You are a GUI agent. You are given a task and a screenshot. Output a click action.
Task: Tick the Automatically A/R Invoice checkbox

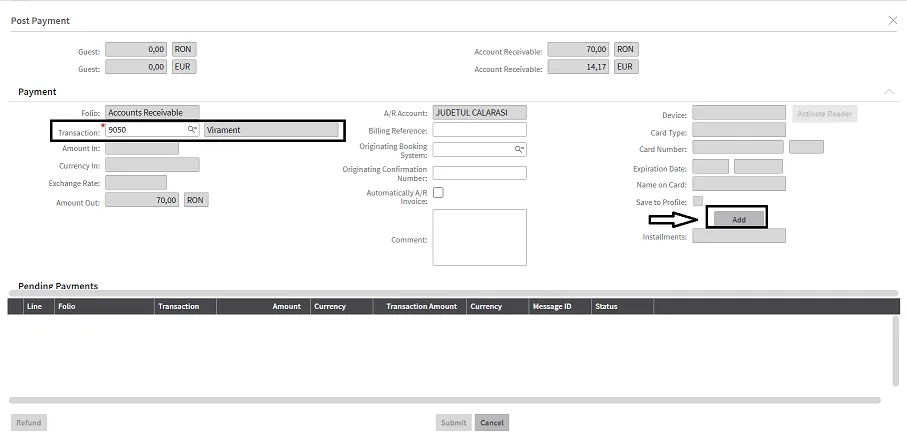tap(438, 193)
